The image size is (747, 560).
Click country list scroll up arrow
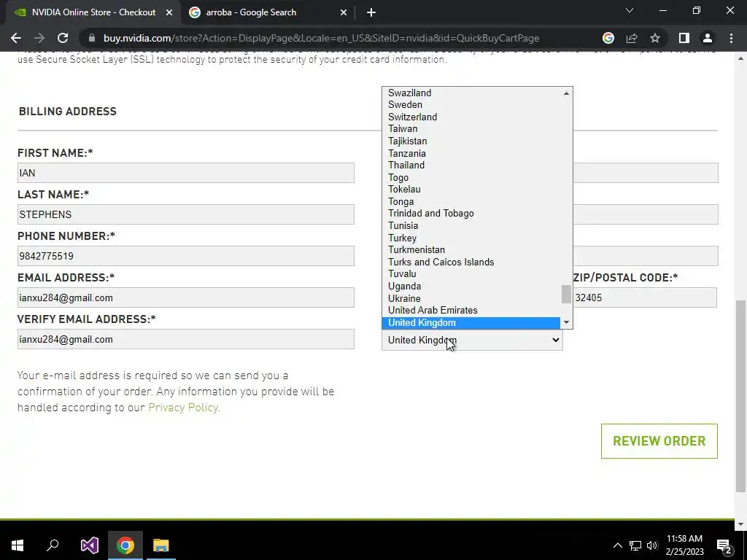click(566, 93)
